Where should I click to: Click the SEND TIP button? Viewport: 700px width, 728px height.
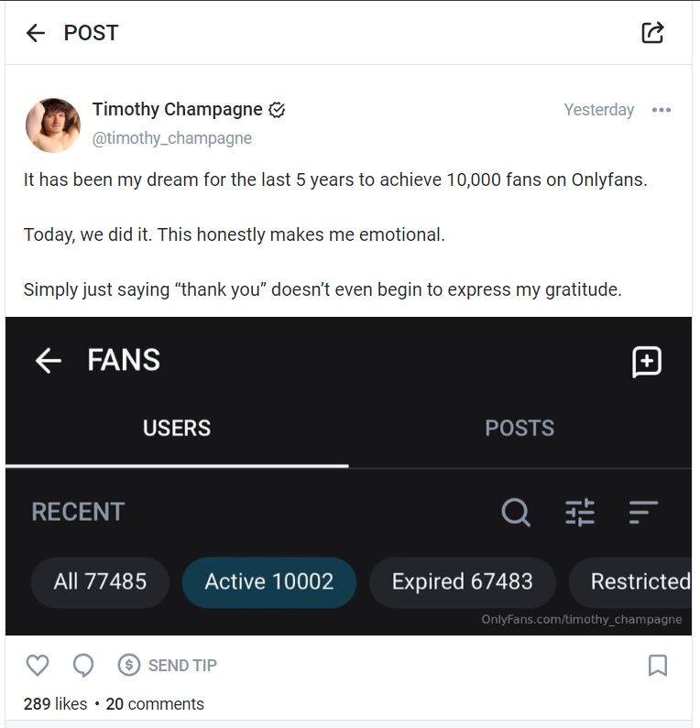[169, 666]
